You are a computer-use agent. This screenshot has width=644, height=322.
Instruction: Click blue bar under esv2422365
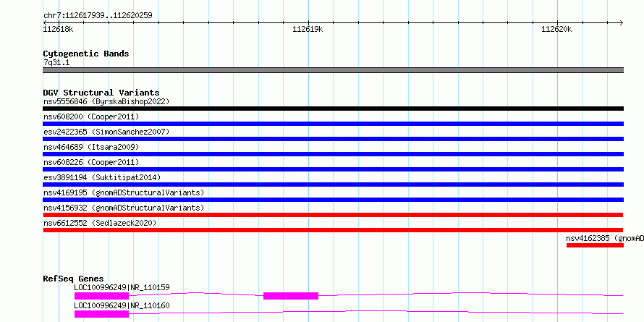point(333,139)
